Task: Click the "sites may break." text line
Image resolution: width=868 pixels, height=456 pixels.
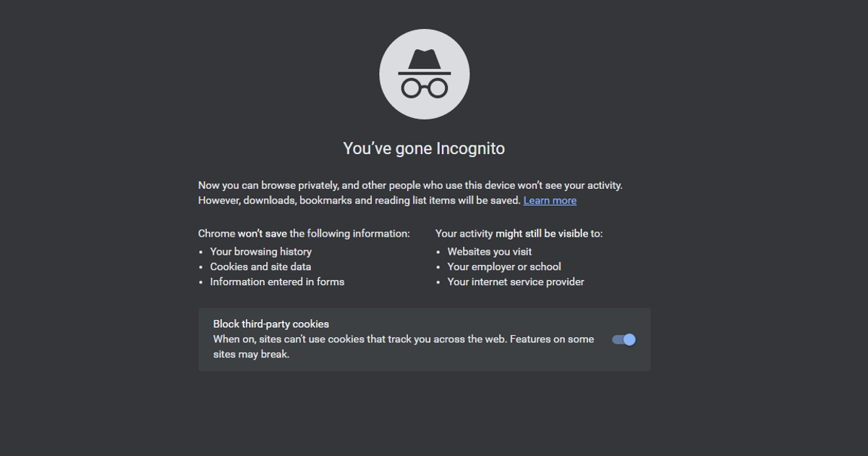Action: pyautogui.click(x=251, y=355)
